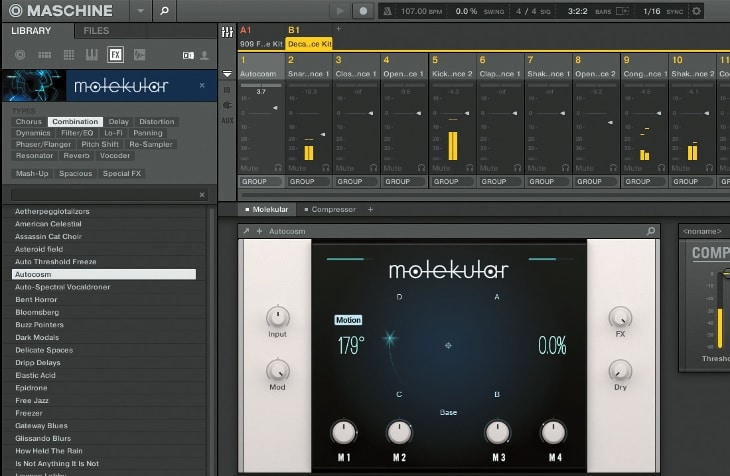Click the M 3 macro knob
Viewport: 730px width, 476px height.
click(498, 432)
